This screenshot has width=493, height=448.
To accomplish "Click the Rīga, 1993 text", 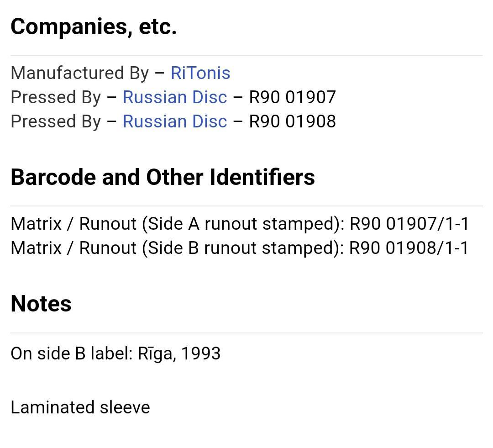I will pyautogui.click(x=179, y=354).
